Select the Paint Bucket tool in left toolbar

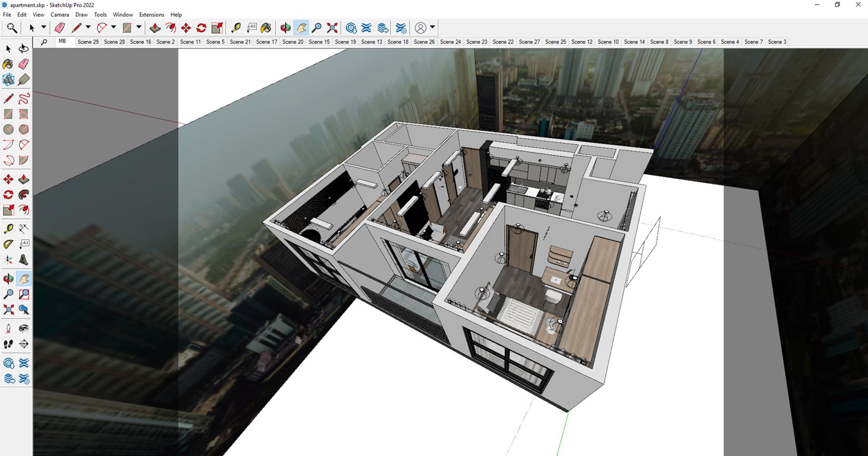(8, 64)
